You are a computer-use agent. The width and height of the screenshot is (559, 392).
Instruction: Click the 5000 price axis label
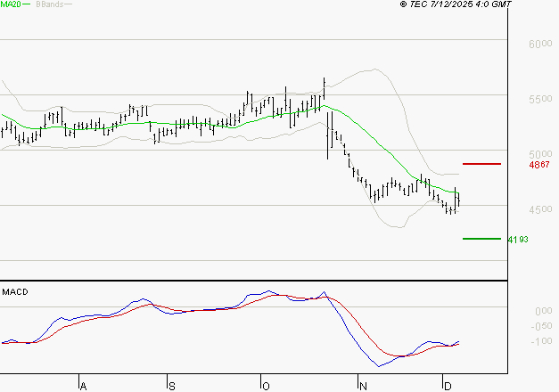coord(540,154)
